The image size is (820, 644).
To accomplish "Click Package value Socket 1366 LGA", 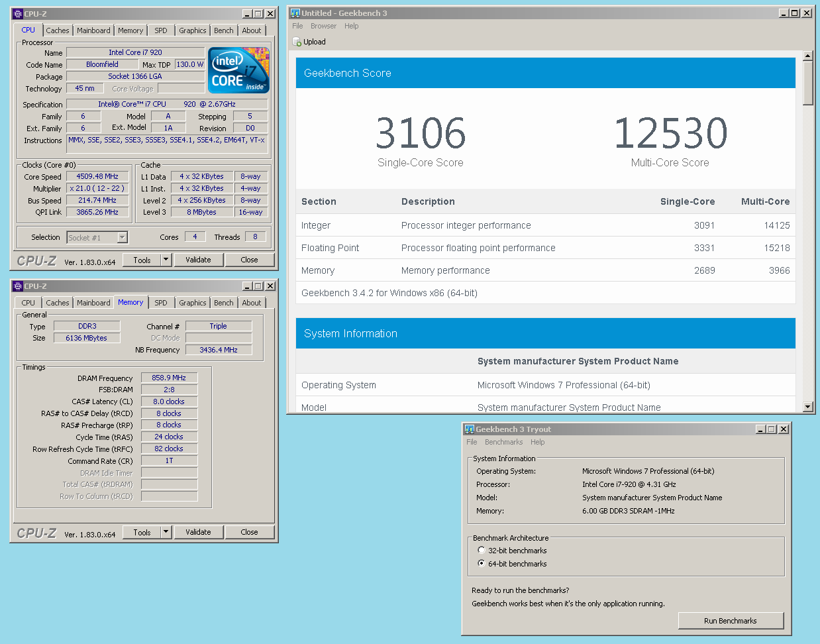I will point(135,76).
